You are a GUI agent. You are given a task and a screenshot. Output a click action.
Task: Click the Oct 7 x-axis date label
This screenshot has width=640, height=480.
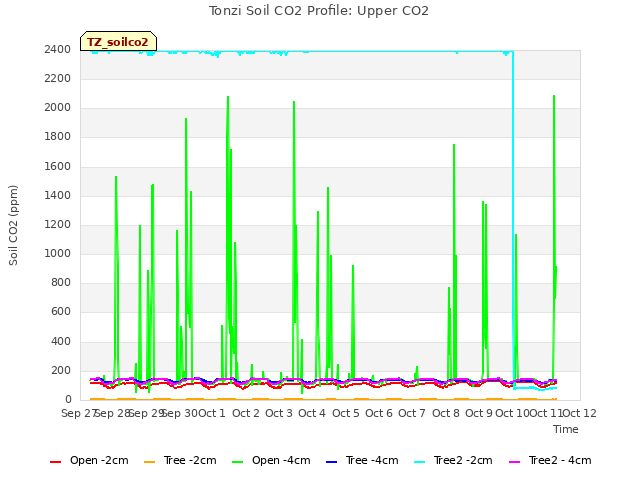tap(412, 413)
